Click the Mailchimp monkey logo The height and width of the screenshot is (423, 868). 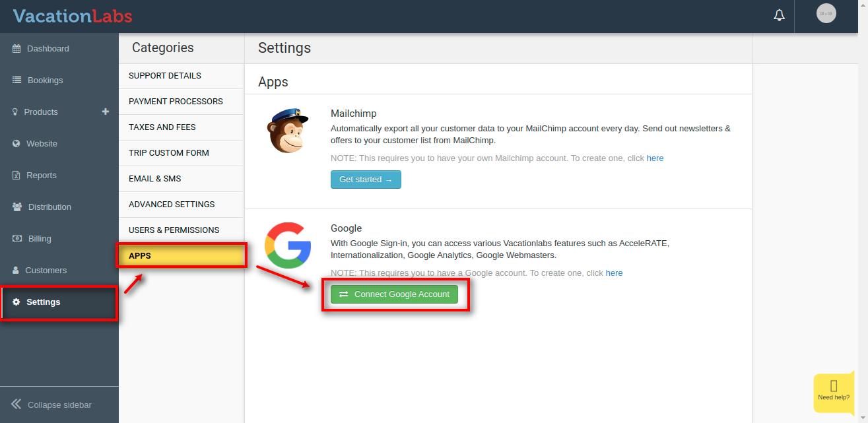[288, 131]
